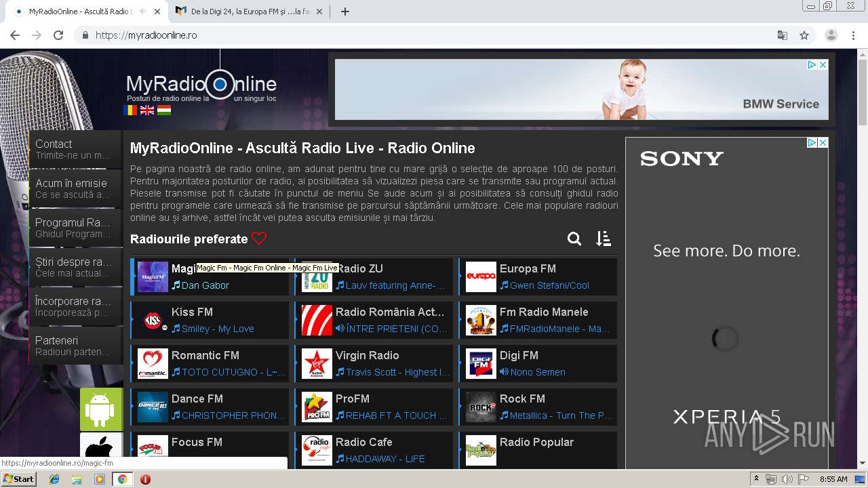Image resolution: width=868 pixels, height=488 pixels.
Task: Open the Europa FM logo thumbnail
Action: pos(481,277)
